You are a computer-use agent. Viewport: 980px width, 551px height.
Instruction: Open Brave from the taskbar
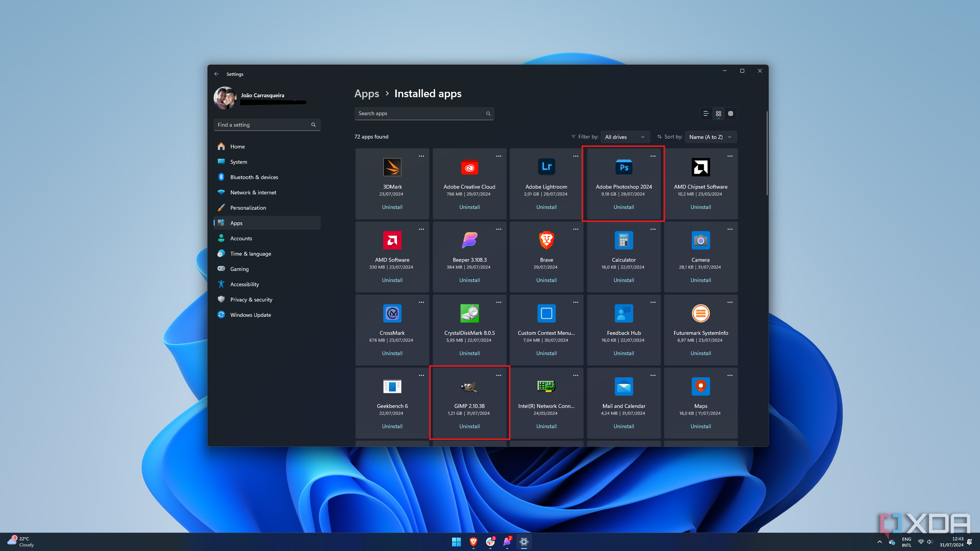(x=473, y=542)
